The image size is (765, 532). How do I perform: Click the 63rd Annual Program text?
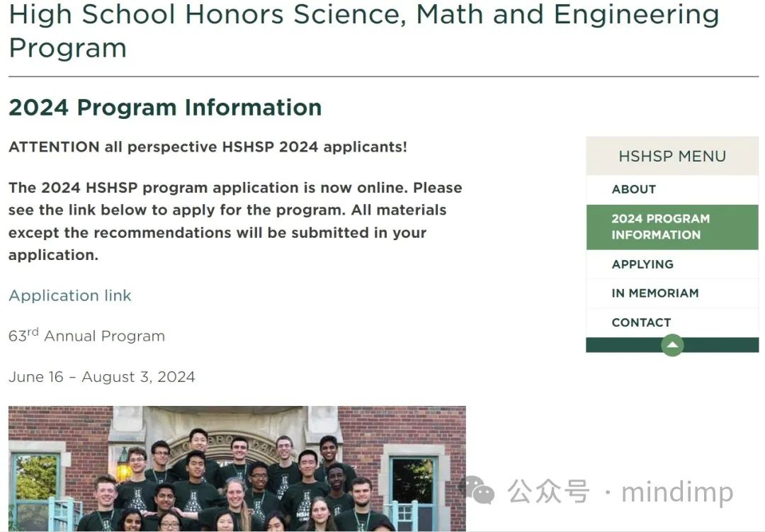click(x=86, y=336)
